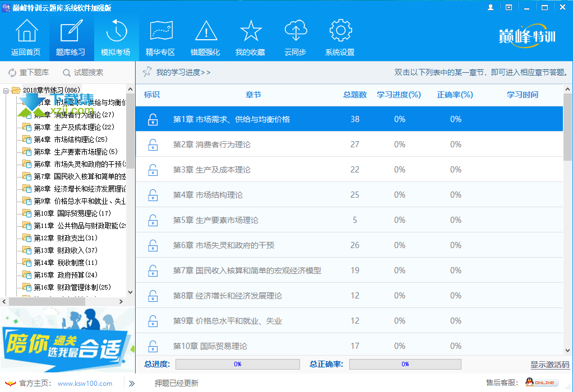Viewport: 573px width, 392px height.
Task: Click lock icon for 第9章 row
Action: tap(153, 321)
